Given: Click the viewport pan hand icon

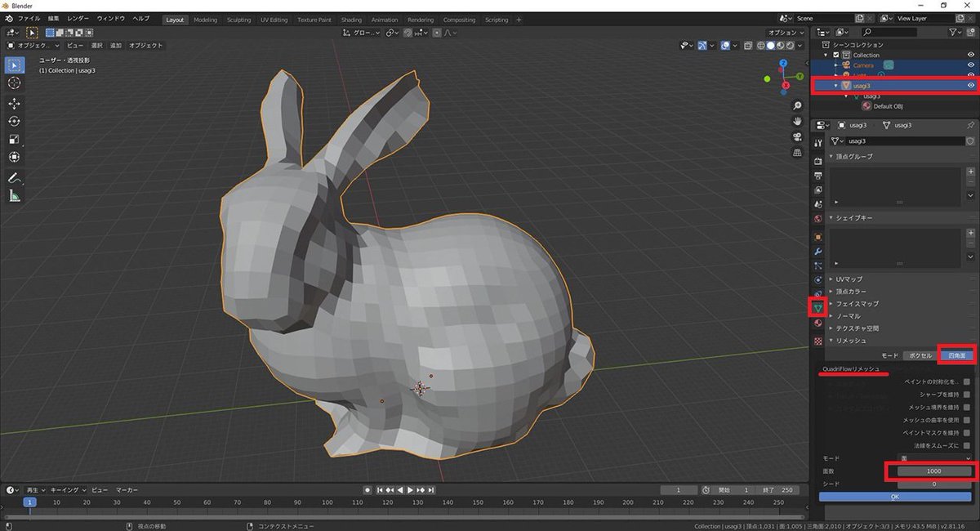Looking at the screenshot, I should coord(797,122).
